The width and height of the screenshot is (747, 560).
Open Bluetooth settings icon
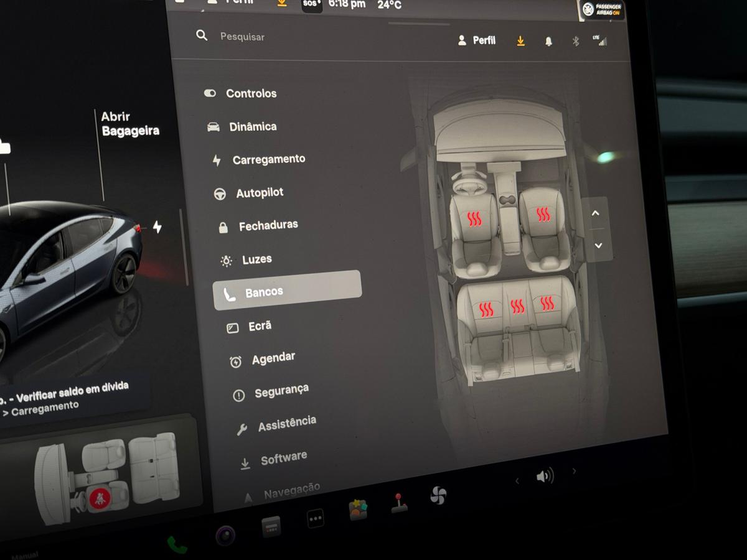576,42
